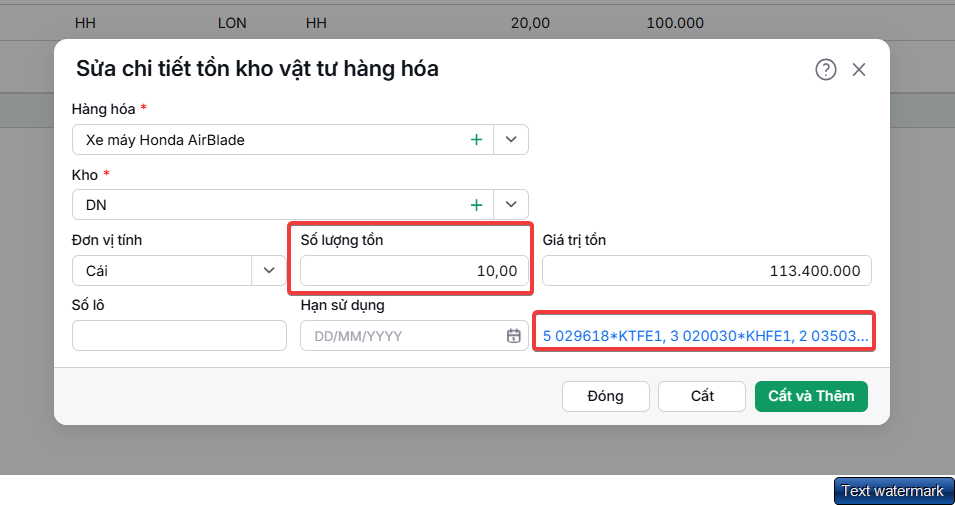
Task: Select the Xe máy Honda AirBlade field
Action: coord(283,139)
